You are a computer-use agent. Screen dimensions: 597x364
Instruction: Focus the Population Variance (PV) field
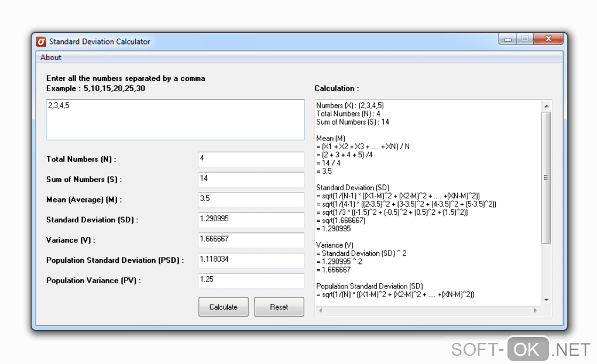251,280
